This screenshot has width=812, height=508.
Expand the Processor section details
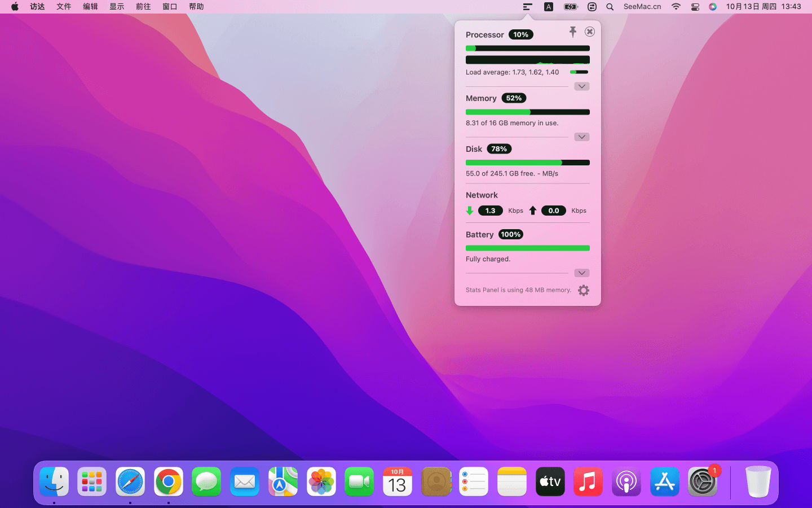581,86
